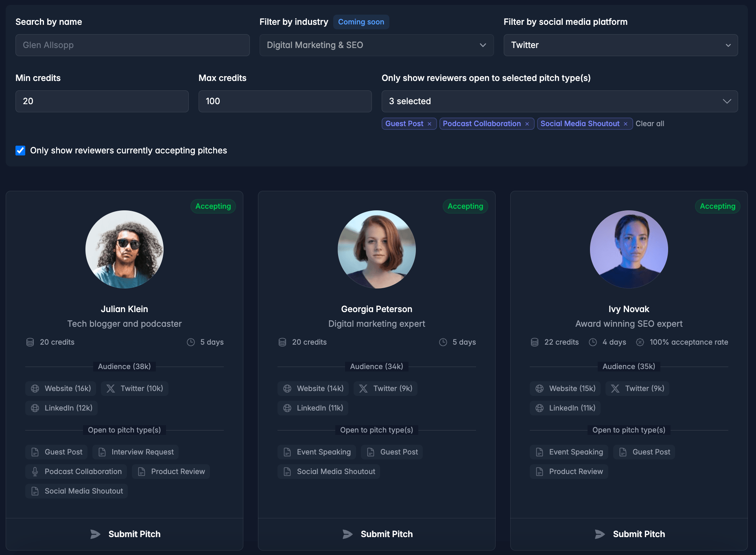This screenshot has height=555, width=756.
Task: Click the clock icon beside 4 days
Action: pyautogui.click(x=593, y=342)
